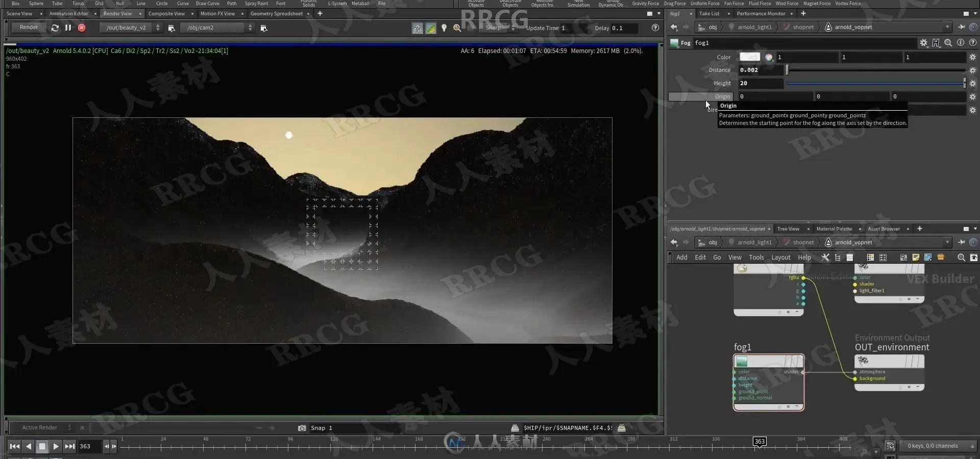Image resolution: width=980 pixels, height=459 pixels.
Task: Switch to the Motion FX View tab
Action: point(217,14)
